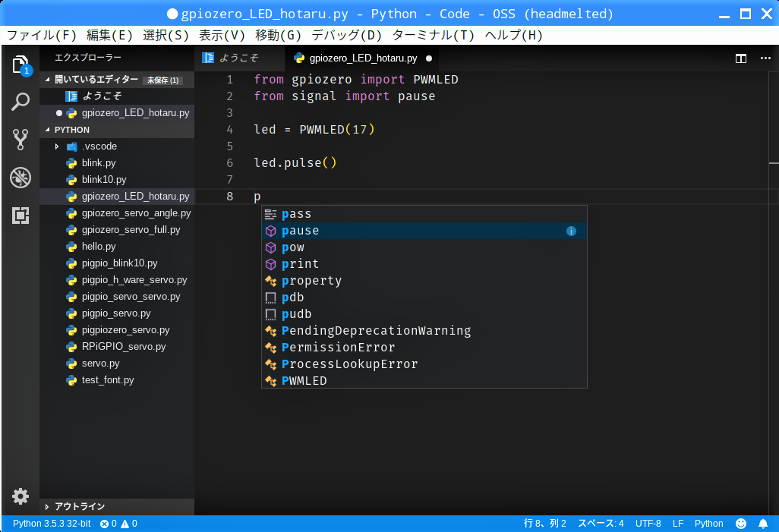Image resolution: width=779 pixels, height=532 pixels.
Task: Change the UTF-8 encoding in status bar
Action: (x=648, y=524)
